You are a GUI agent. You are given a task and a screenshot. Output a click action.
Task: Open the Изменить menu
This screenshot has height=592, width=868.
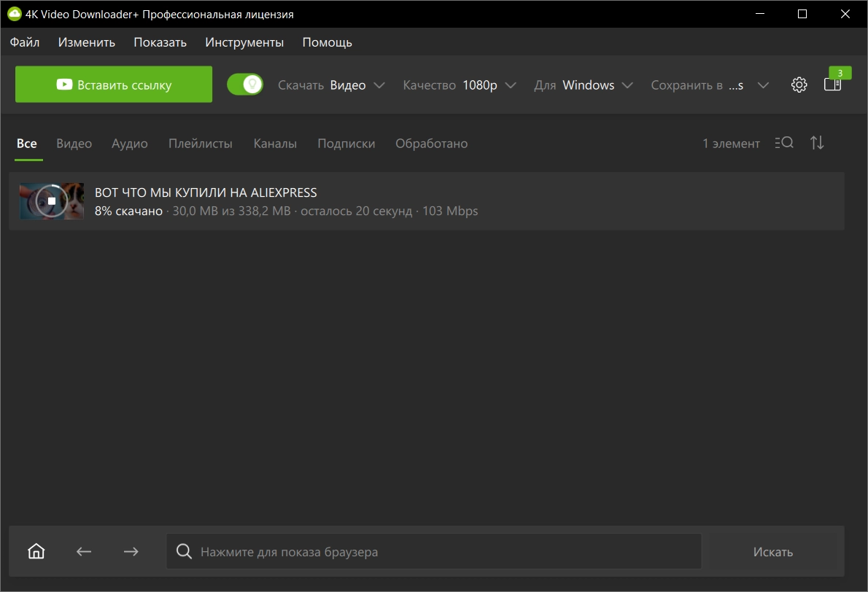86,42
